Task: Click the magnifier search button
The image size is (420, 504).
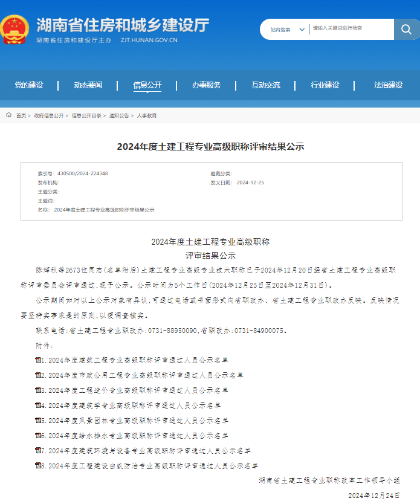Action: tap(406, 29)
